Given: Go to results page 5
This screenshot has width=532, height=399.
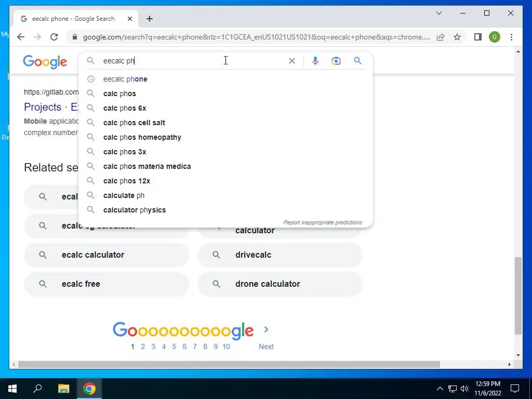Looking at the screenshot, I should tap(174, 347).
